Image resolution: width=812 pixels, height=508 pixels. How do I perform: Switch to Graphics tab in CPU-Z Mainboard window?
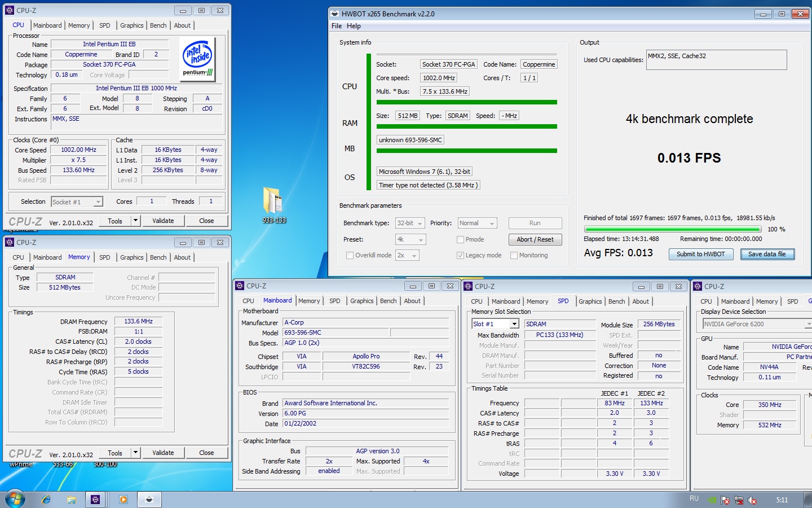[362, 301]
